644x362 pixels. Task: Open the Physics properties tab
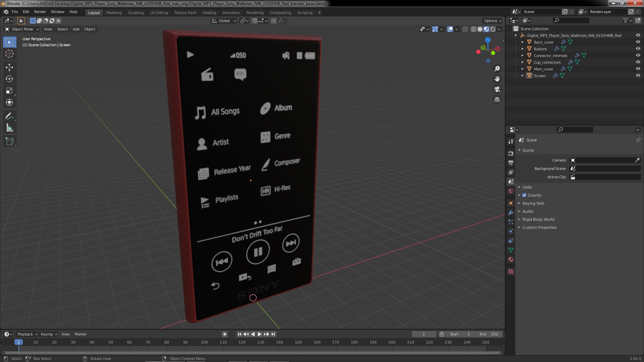[x=511, y=231]
